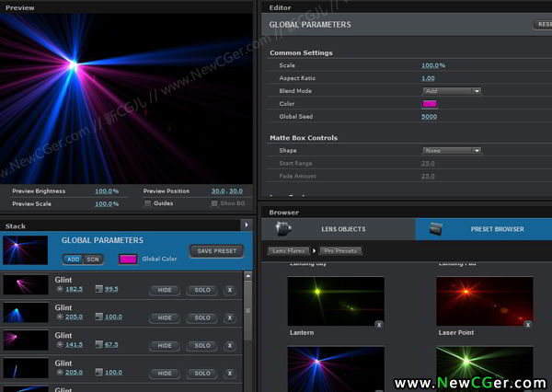Click the brightness icon beside value 141.5

point(60,344)
